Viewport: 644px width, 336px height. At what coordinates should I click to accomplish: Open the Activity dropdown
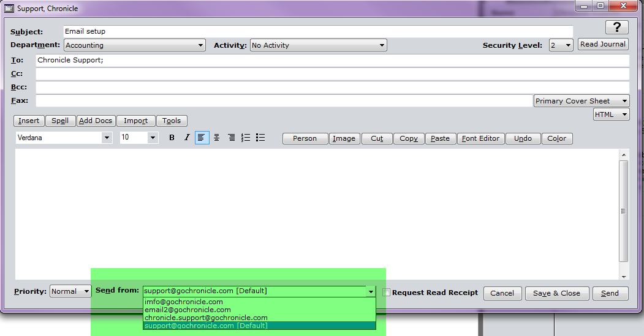click(x=318, y=45)
